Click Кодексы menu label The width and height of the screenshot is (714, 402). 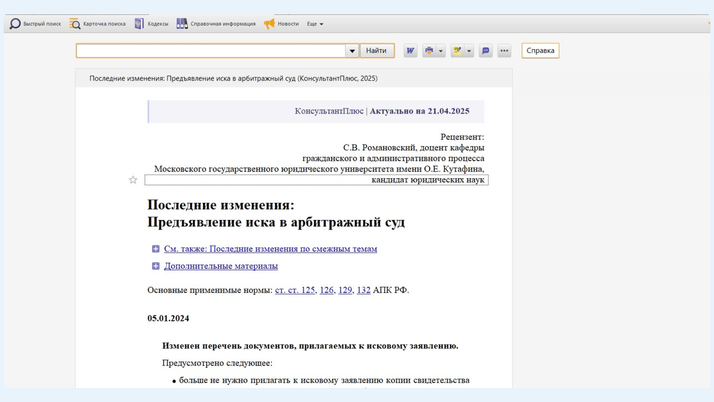pyautogui.click(x=158, y=24)
